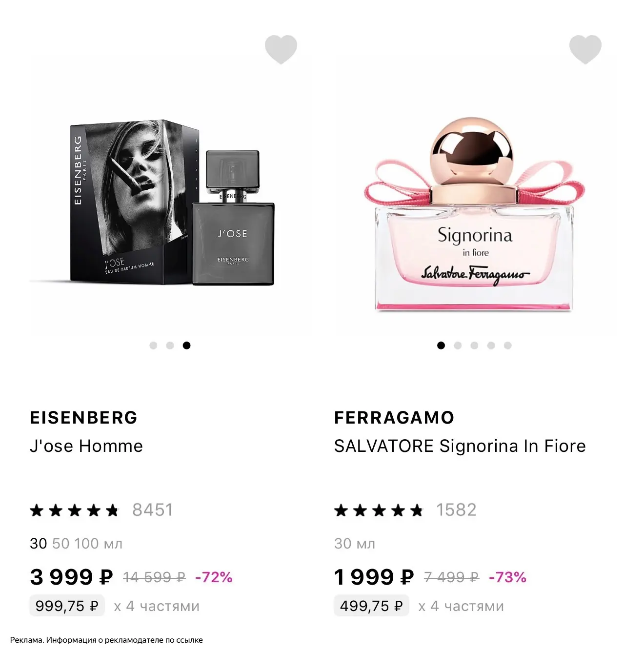Screen dimensions: 644x651
Task: Select third carousel dot under Eisenberg image
Action: (186, 346)
